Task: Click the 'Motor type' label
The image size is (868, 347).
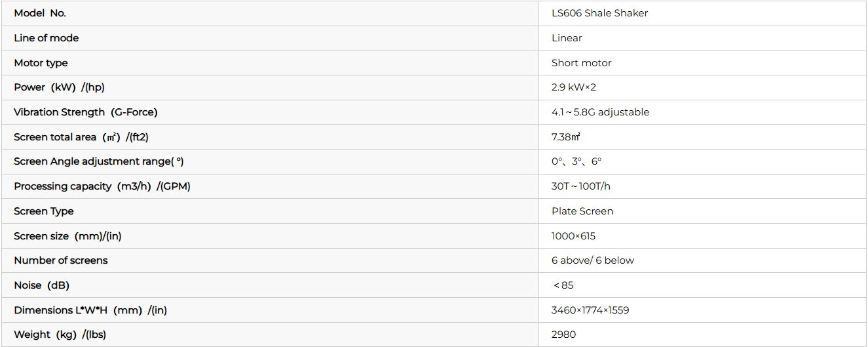Action: (41, 63)
